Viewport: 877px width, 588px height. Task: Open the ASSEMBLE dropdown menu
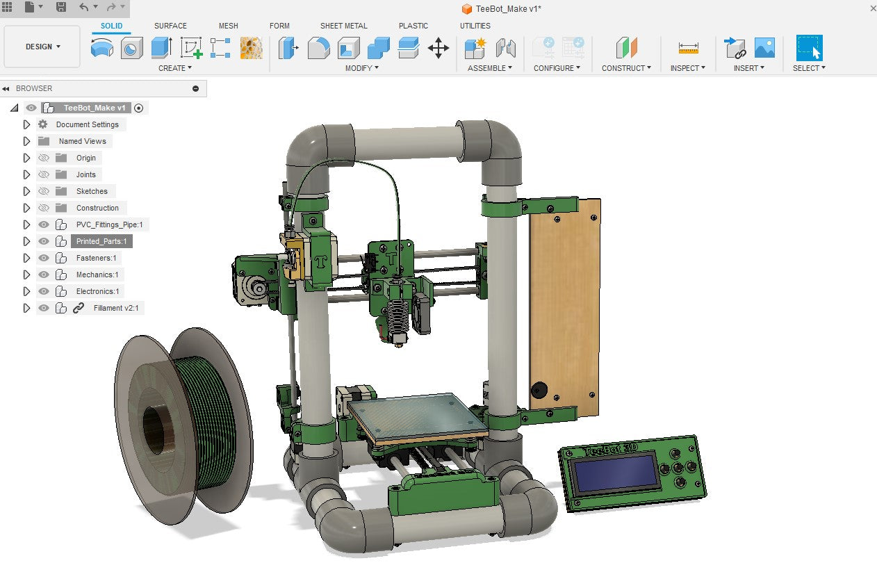[x=490, y=68]
